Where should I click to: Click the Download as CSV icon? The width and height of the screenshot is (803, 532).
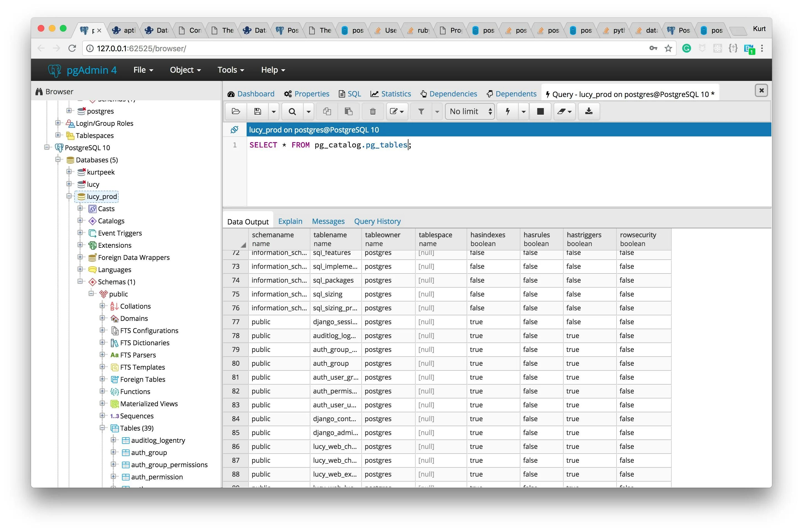[x=589, y=111]
